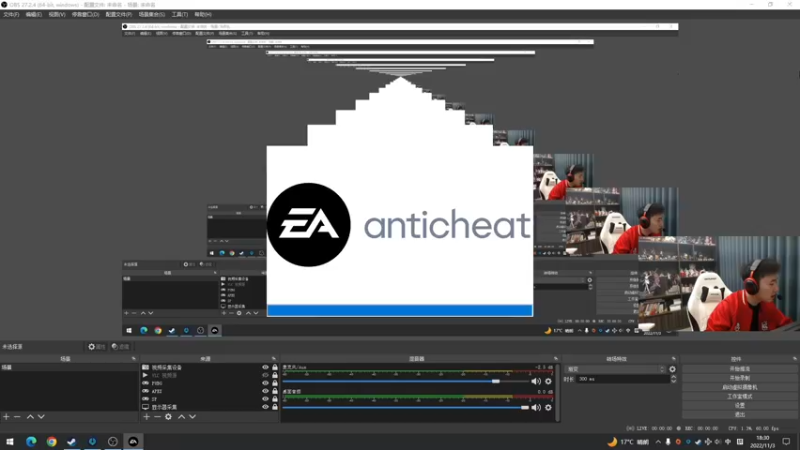Enable 工作室模式 studio mode
The width and height of the screenshot is (800, 450).
tap(740, 396)
